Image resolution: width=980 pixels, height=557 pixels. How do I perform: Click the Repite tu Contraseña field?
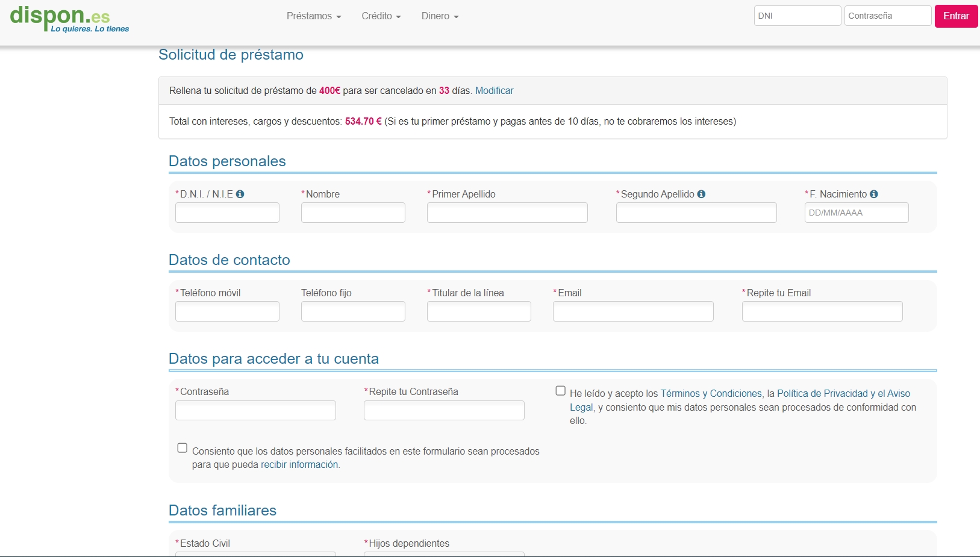(444, 410)
